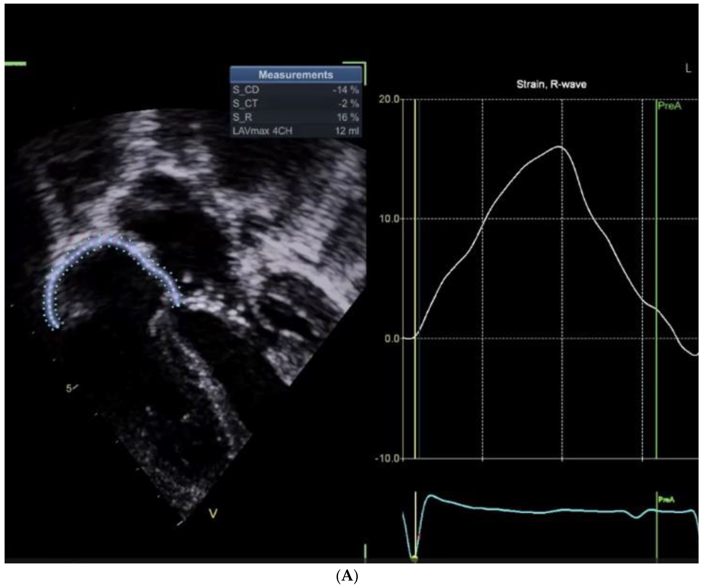Click the Strain, R-wave graph title
This screenshot has width=702, height=588.
[x=551, y=84]
